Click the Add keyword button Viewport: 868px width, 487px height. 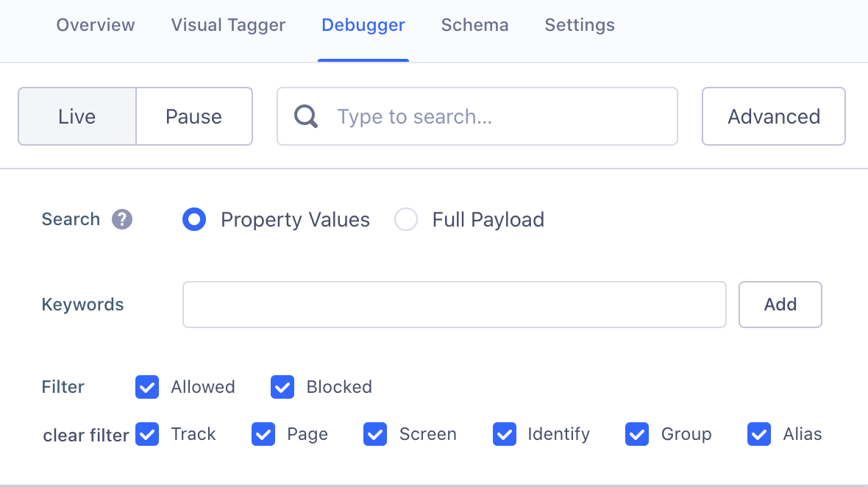click(780, 304)
